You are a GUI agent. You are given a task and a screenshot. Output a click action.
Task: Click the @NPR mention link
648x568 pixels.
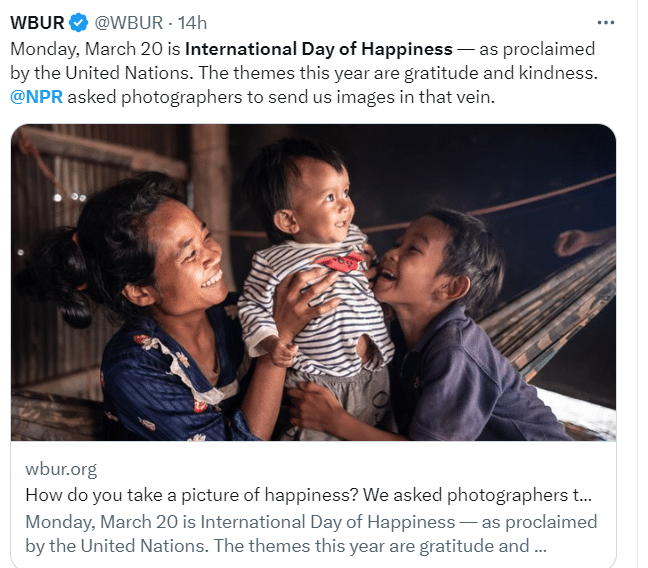point(36,96)
